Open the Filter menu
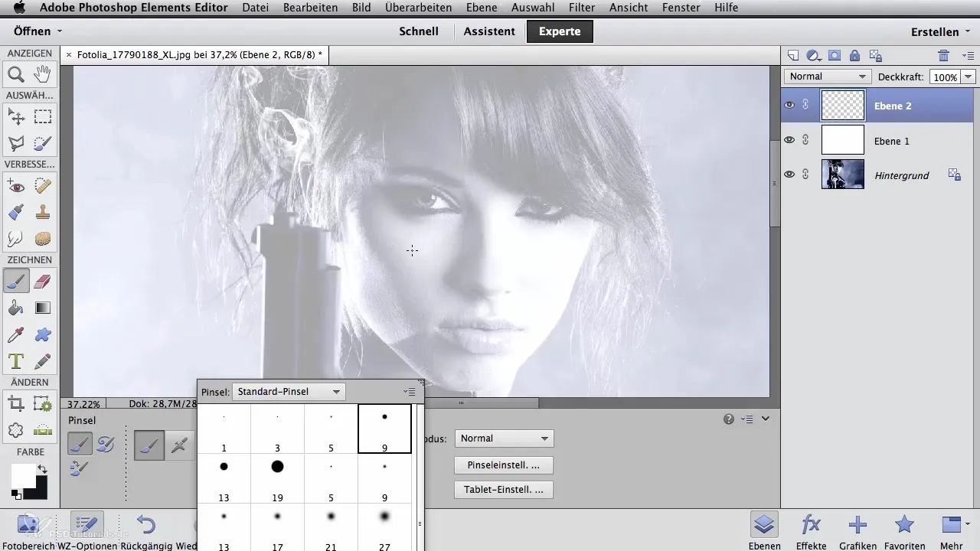980x551 pixels. click(580, 8)
